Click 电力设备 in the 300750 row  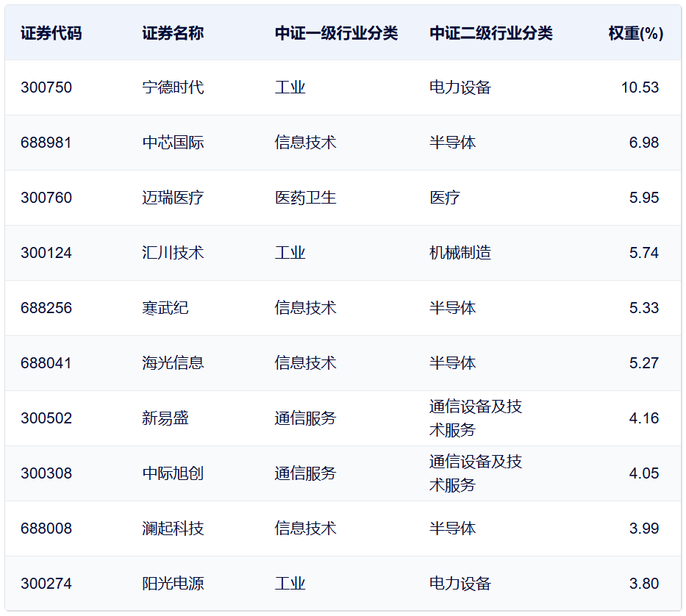pyautogui.click(x=460, y=87)
